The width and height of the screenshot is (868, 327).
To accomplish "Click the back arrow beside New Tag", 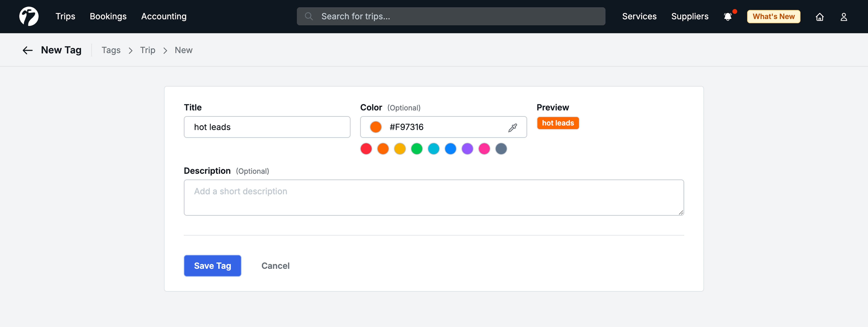I will click(28, 50).
